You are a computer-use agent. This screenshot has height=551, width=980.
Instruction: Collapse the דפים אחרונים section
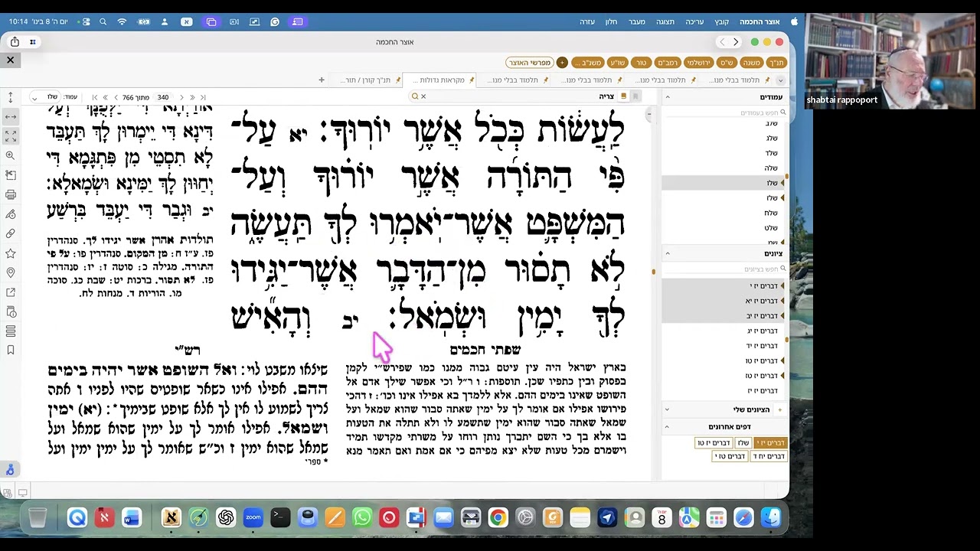(x=667, y=426)
